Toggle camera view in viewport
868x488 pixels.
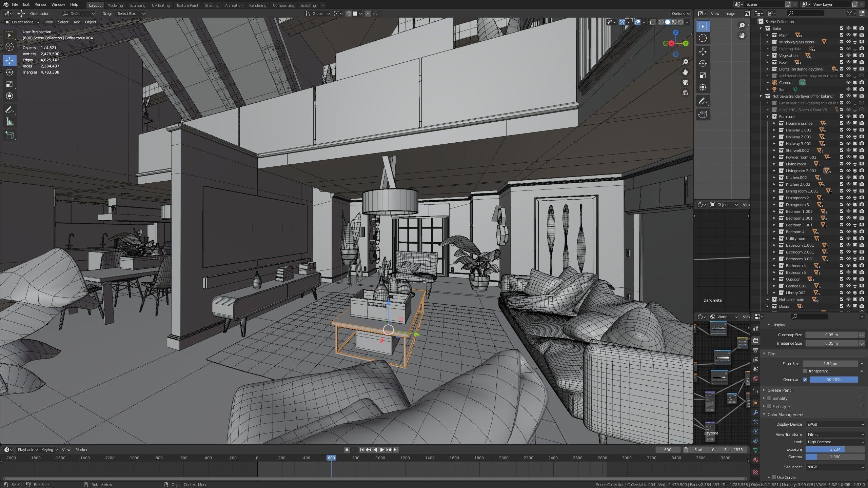tap(685, 83)
